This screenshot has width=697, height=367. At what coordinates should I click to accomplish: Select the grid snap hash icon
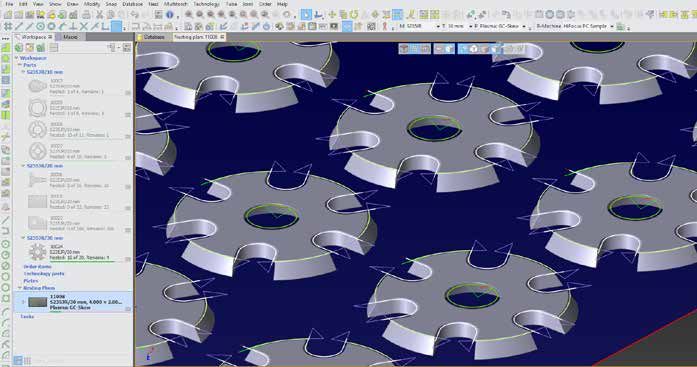(8, 27)
